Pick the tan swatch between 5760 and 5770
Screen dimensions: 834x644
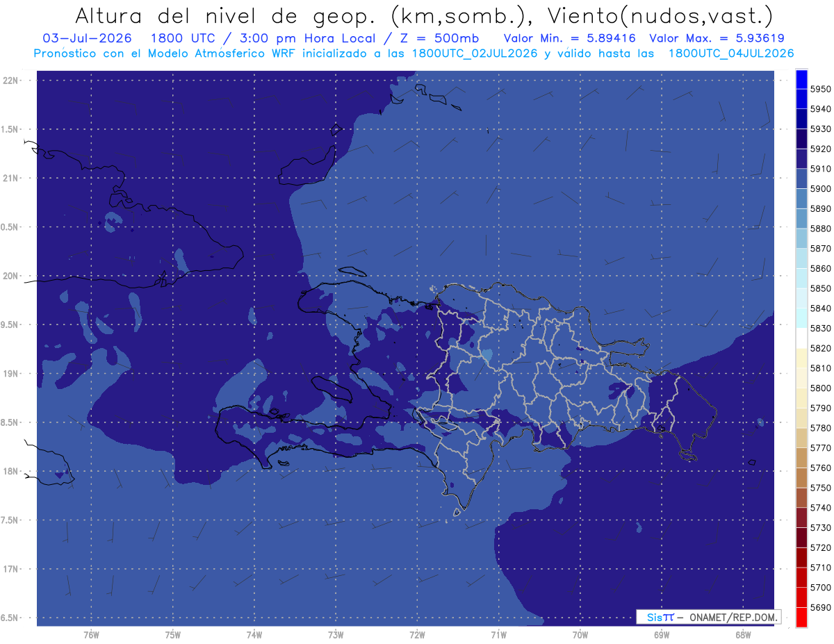(x=801, y=458)
